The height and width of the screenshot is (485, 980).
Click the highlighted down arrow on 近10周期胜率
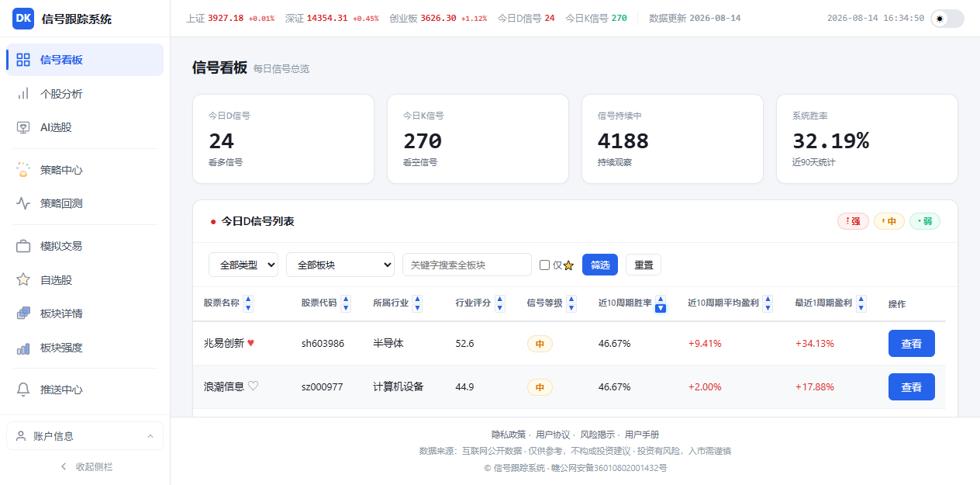(x=661, y=308)
